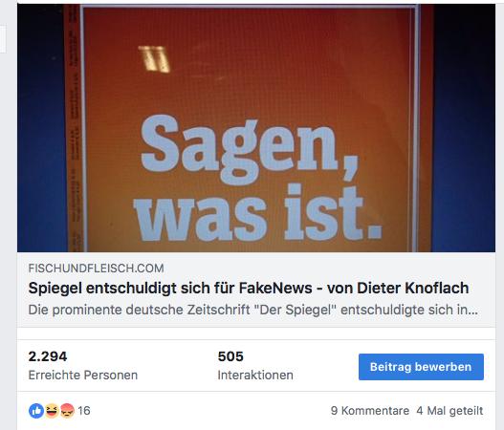
Task: Open the Spiegel entschuldigt sich article headline
Action: click(x=249, y=288)
